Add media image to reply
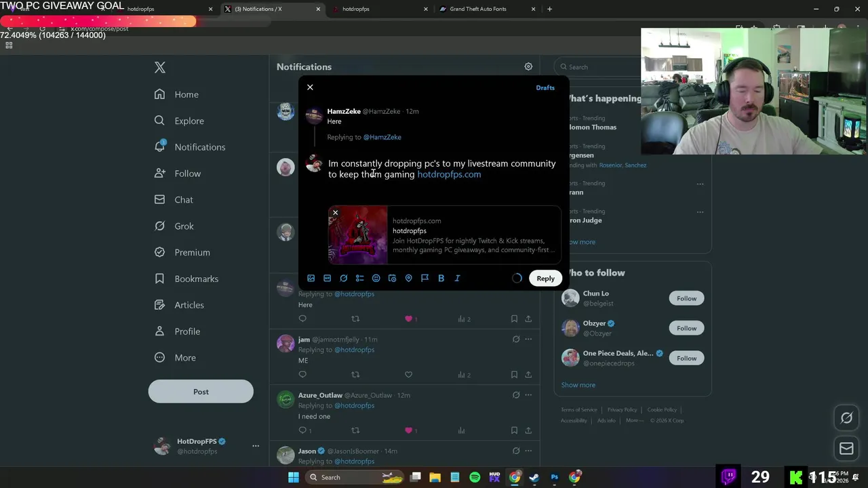Screen dimensions: 868x488 pos(311,278)
